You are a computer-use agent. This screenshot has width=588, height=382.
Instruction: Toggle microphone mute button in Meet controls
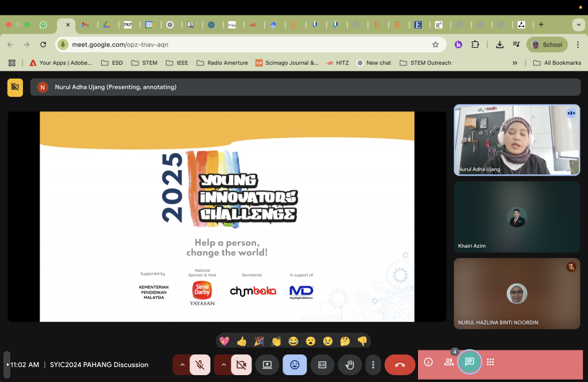point(200,364)
